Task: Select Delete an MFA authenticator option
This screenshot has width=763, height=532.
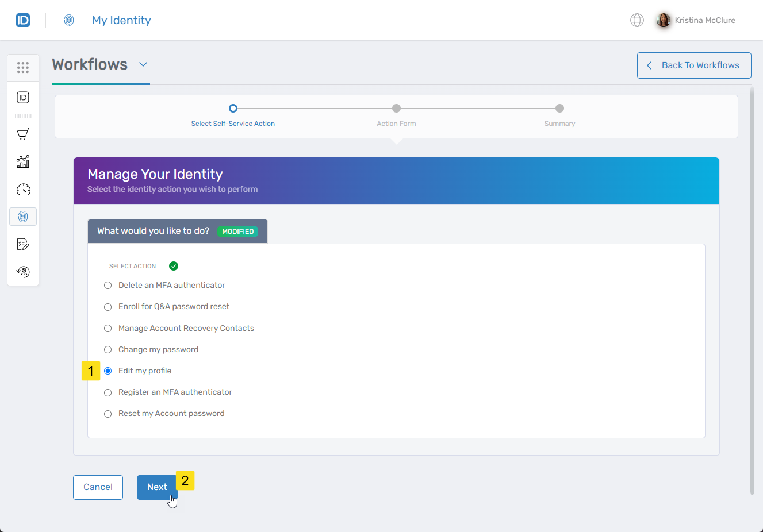Action: coord(108,286)
